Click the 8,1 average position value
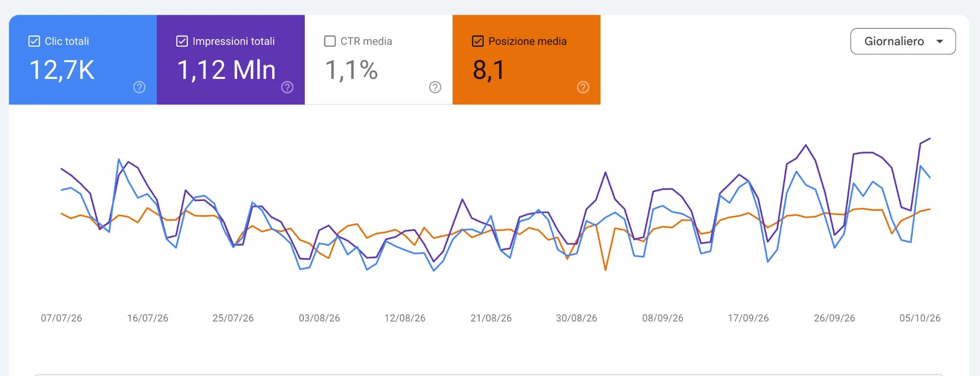Image resolution: width=980 pixels, height=376 pixels. pyautogui.click(x=489, y=70)
